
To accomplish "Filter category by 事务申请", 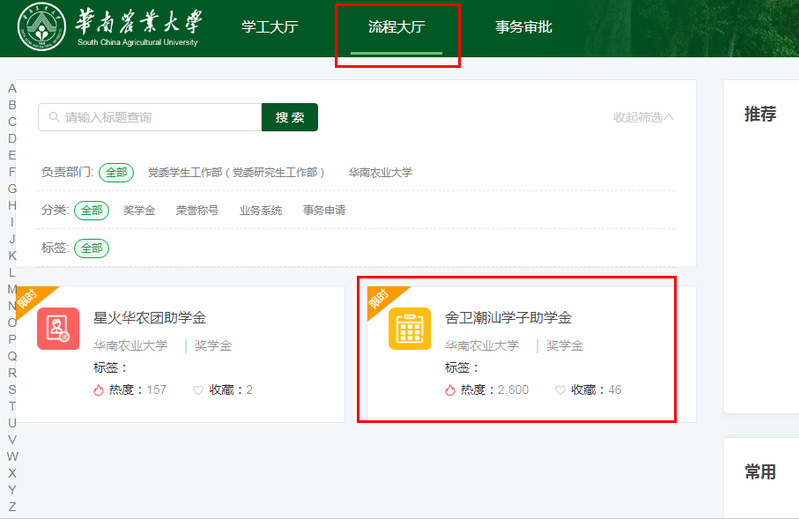I will tap(324, 210).
